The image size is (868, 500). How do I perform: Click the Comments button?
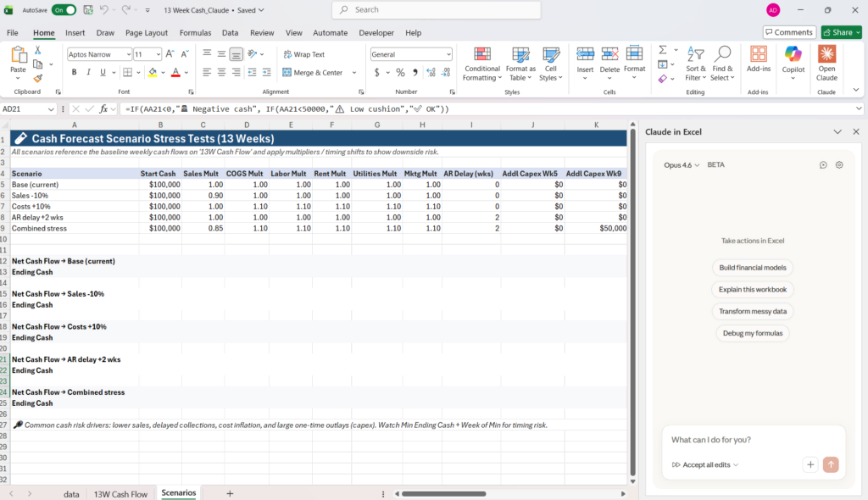789,33
